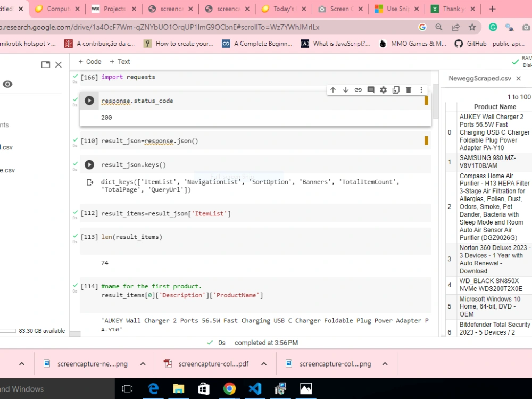Open the MMO Games bookmark
The height and width of the screenshot is (399, 532).
(x=413, y=44)
